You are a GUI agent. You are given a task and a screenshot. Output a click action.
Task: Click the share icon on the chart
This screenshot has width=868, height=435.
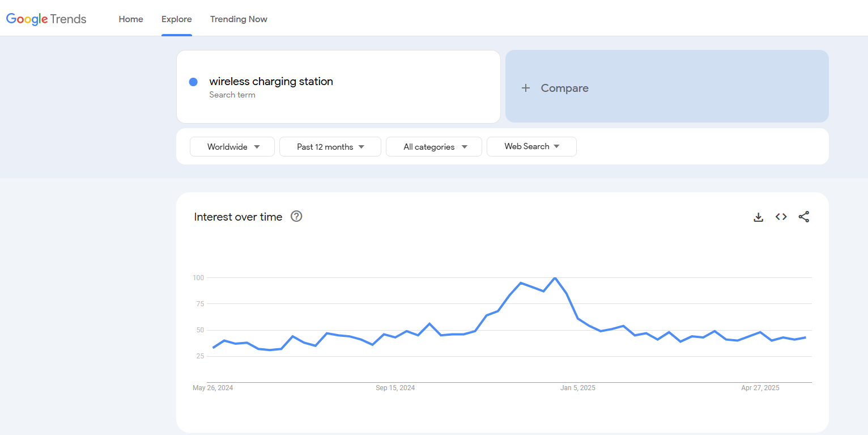(x=804, y=217)
